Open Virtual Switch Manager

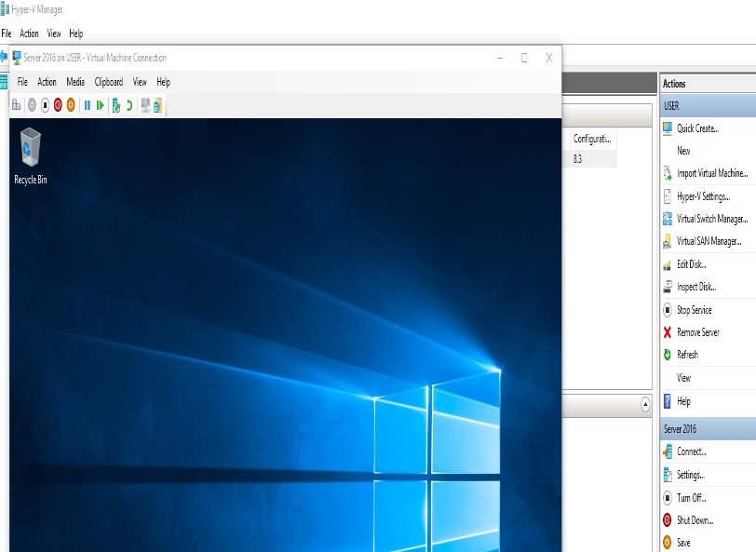pyautogui.click(x=712, y=219)
